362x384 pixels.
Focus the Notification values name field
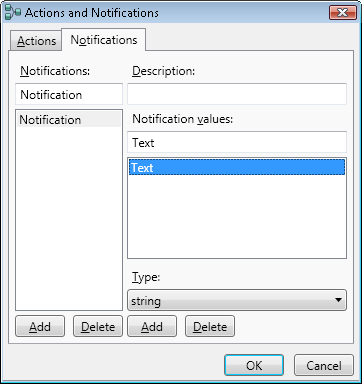pos(237,143)
